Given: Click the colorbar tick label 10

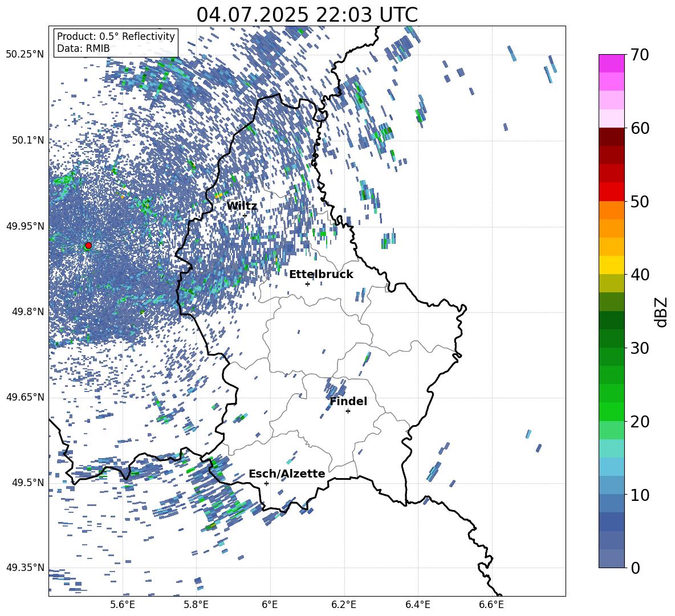Looking at the screenshot, I should (640, 495).
